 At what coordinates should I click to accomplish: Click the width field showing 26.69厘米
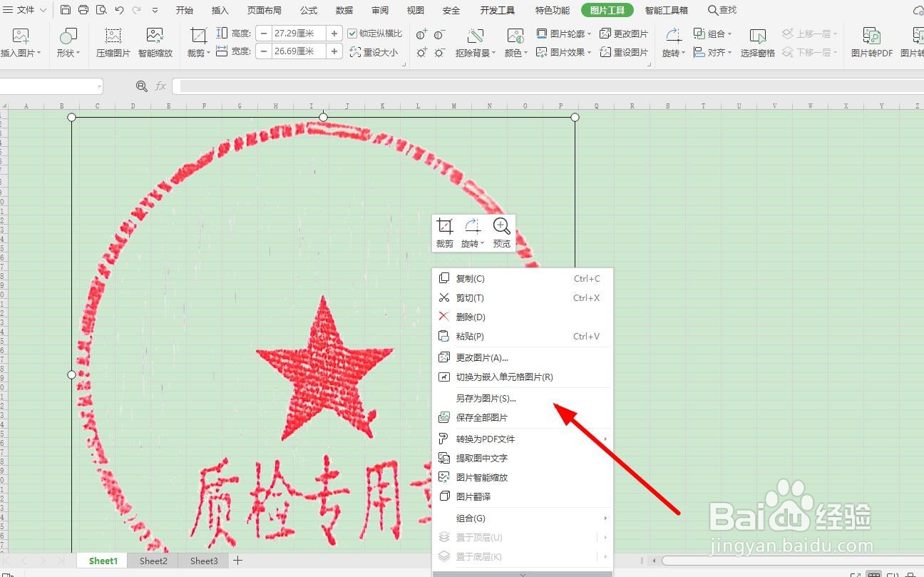click(x=299, y=51)
